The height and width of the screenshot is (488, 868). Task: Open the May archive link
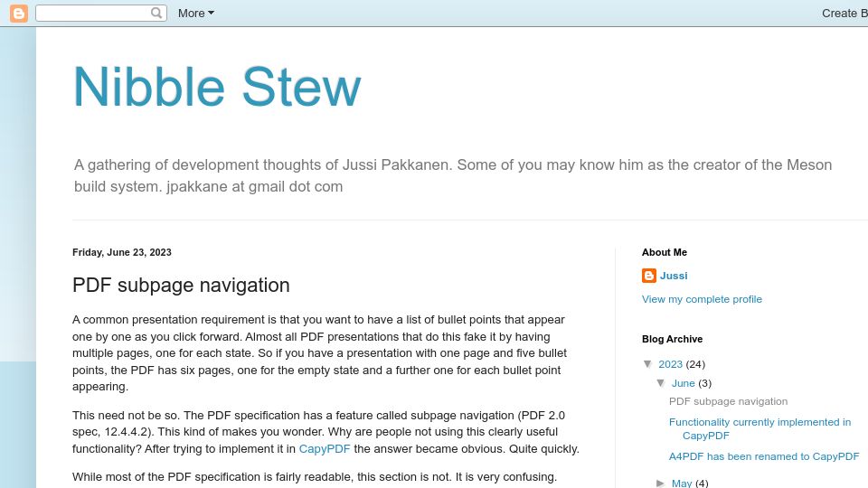coord(682,483)
